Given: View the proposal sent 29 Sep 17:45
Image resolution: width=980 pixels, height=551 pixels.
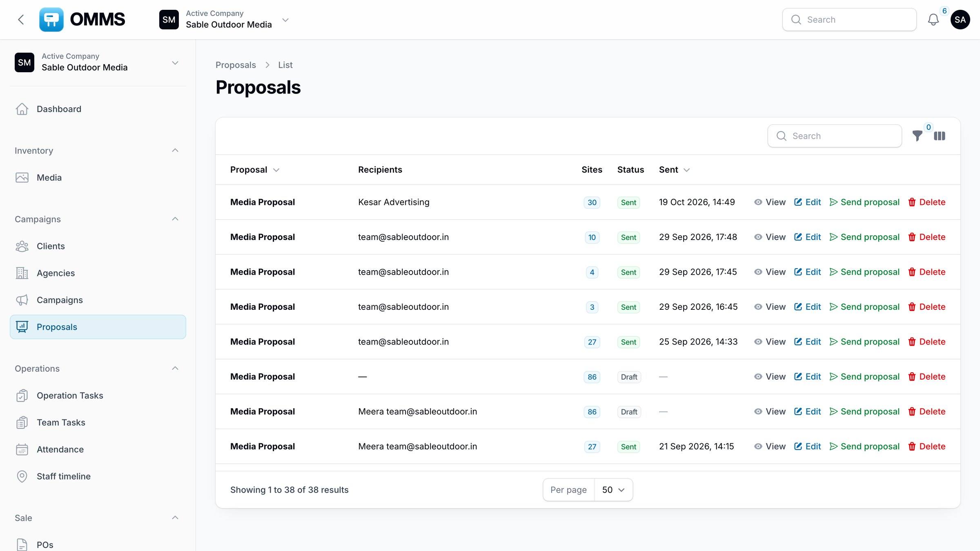Looking at the screenshot, I should tap(770, 272).
